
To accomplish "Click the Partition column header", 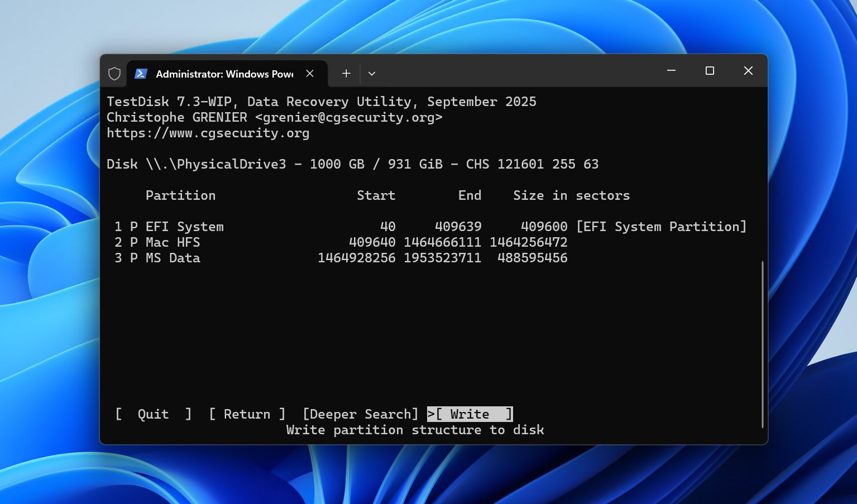I will (180, 195).
